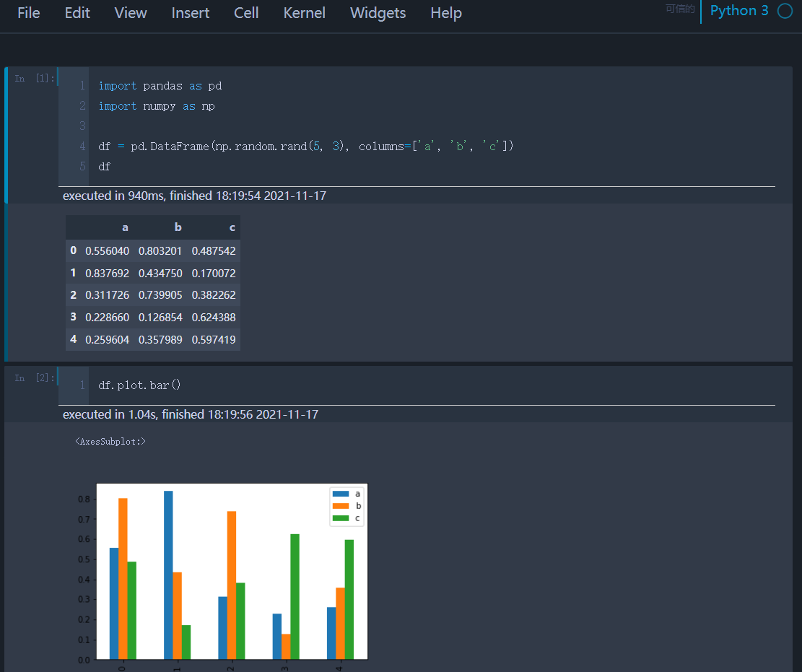Click the trusted notebook indicator 可信的
This screenshot has width=802, height=672.
coord(680,9)
